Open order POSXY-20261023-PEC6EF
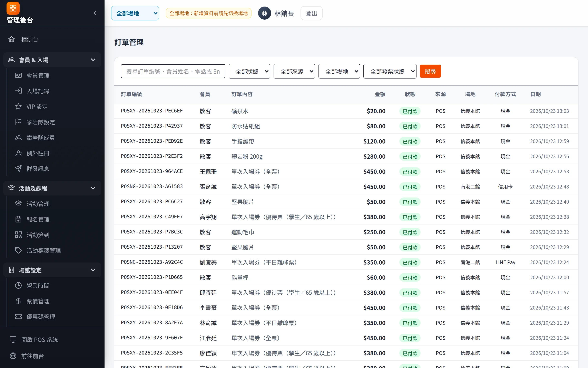 pos(152,111)
